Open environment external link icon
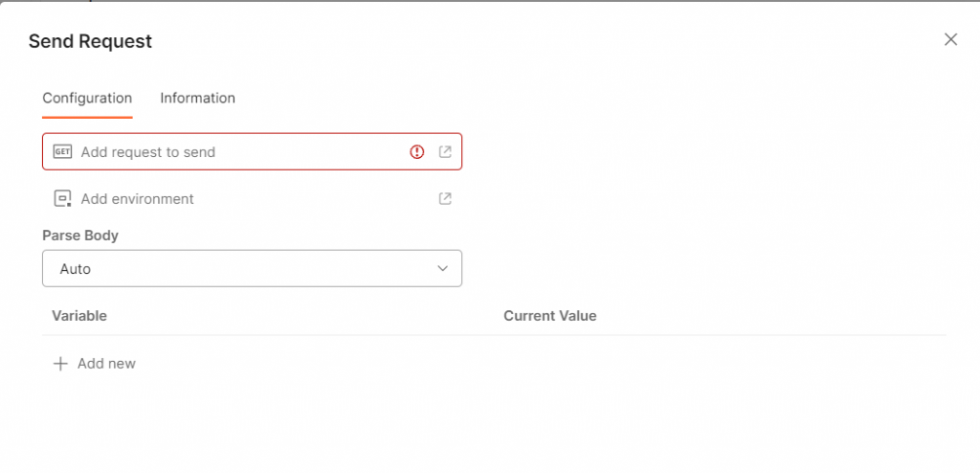Screen dimensions: 980x473 click(445, 199)
